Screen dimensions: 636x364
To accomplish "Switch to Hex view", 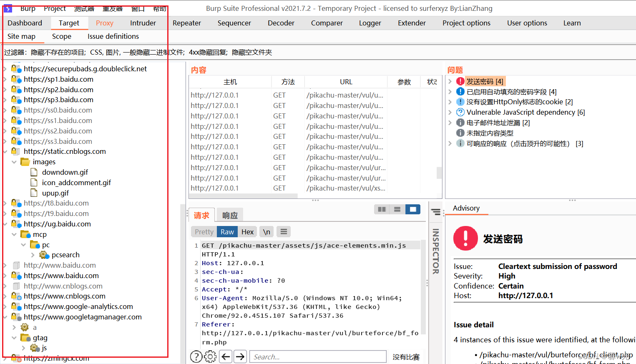I will (247, 232).
